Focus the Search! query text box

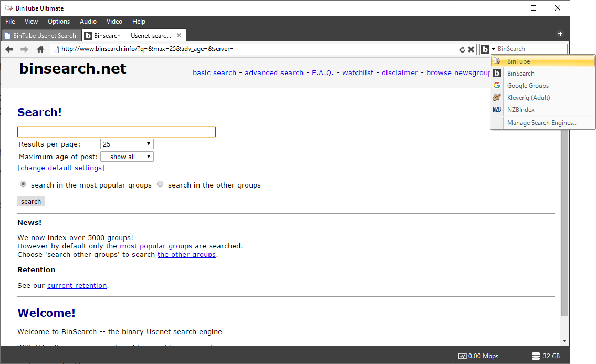[116, 132]
